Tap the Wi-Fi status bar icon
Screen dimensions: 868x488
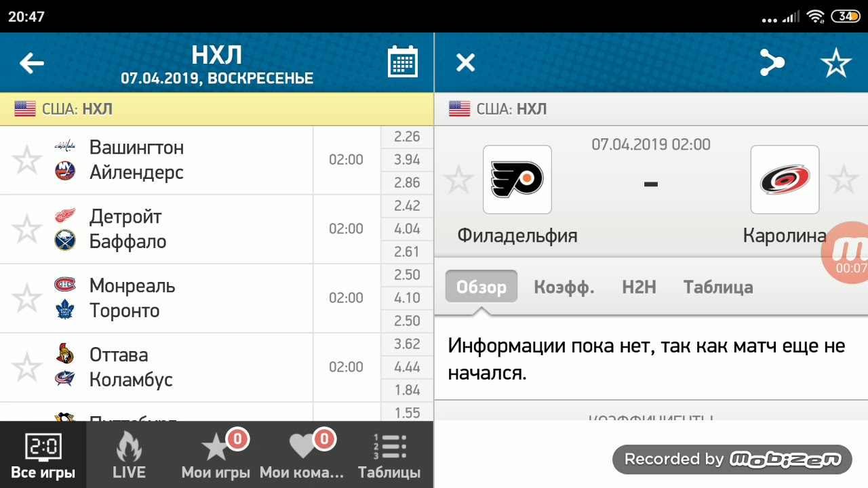click(x=816, y=16)
